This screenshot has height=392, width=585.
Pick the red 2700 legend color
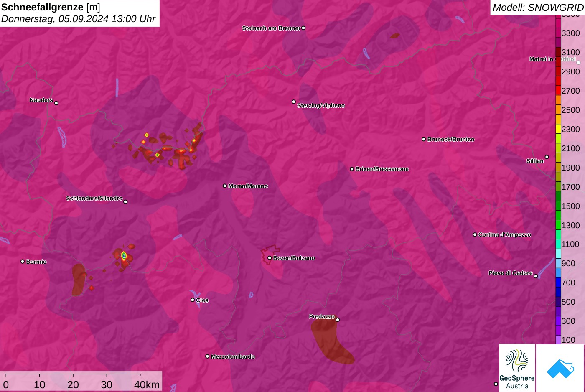point(558,91)
